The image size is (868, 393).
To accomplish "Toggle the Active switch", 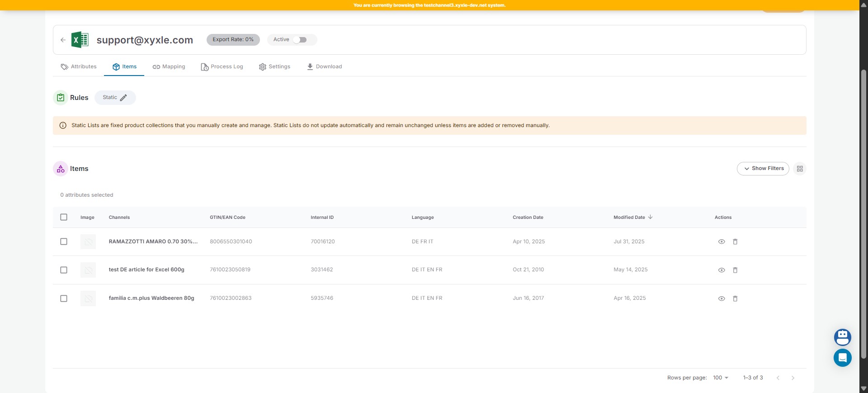I will click(300, 40).
